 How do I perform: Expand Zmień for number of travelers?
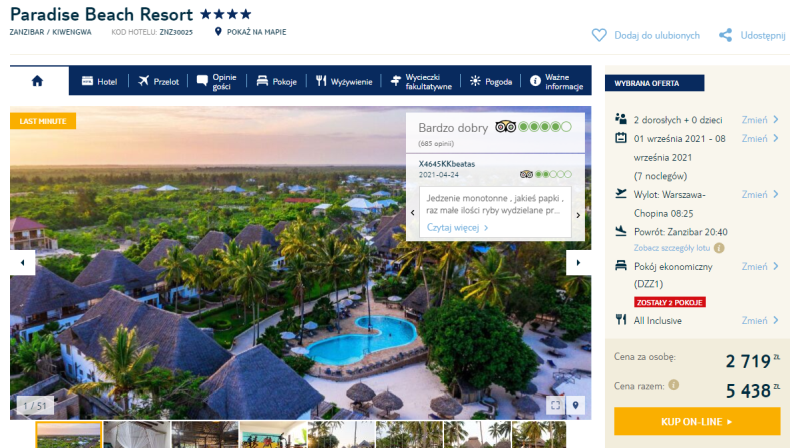coord(760,120)
